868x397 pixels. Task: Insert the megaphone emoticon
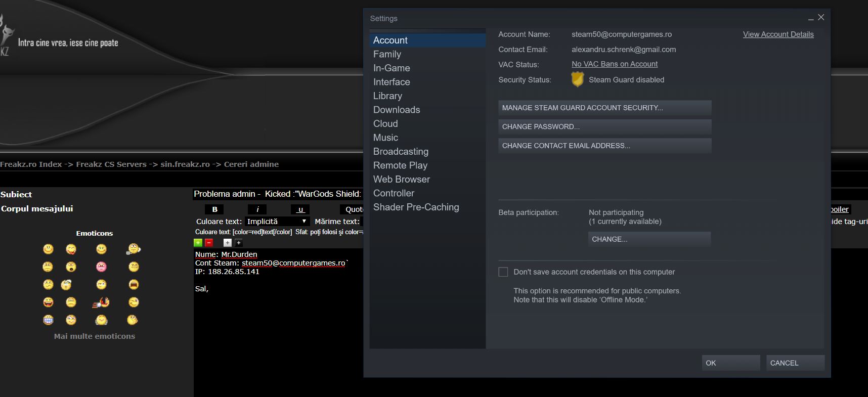click(x=133, y=249)
